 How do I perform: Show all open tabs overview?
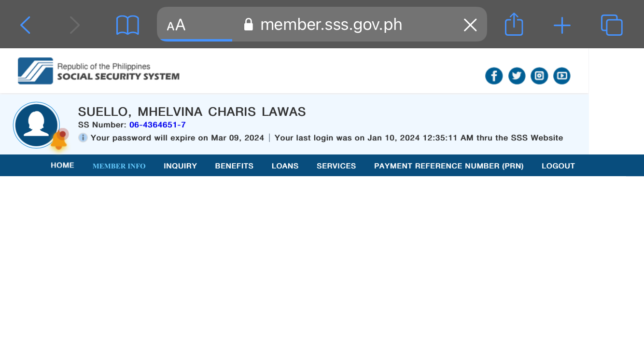[x=612, y=25]
